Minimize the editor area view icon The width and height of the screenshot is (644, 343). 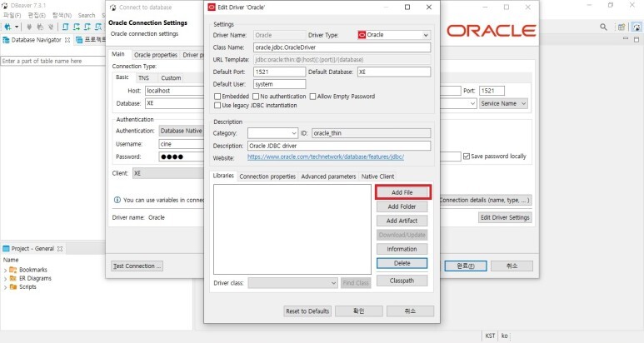[626, 38]
